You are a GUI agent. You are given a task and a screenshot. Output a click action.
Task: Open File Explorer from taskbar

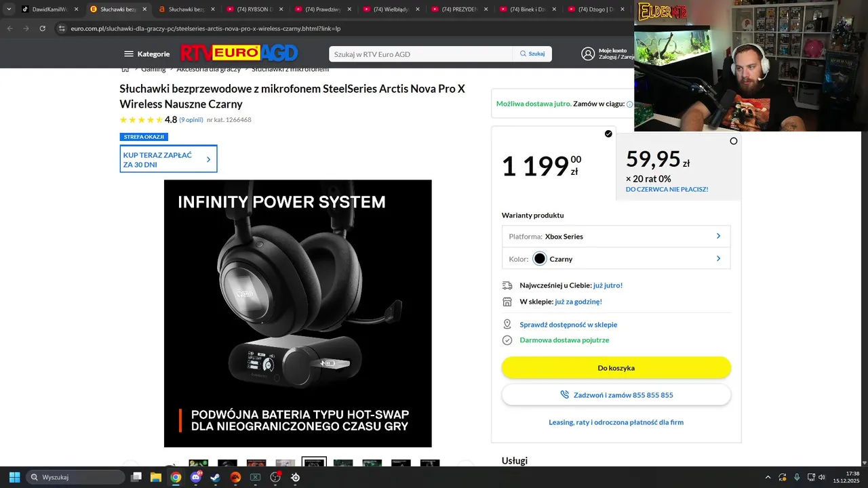pos(156,477)
